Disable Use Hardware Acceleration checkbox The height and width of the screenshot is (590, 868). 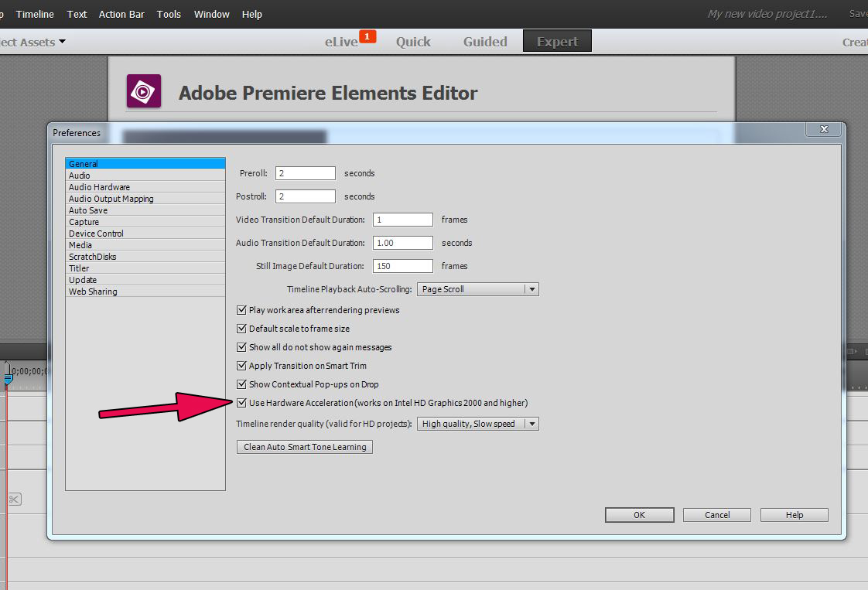(241, 403)
